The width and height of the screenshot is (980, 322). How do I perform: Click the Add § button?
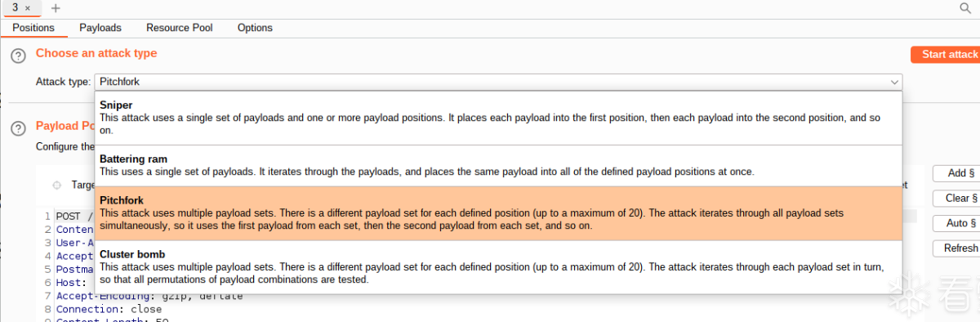(956, 173)
